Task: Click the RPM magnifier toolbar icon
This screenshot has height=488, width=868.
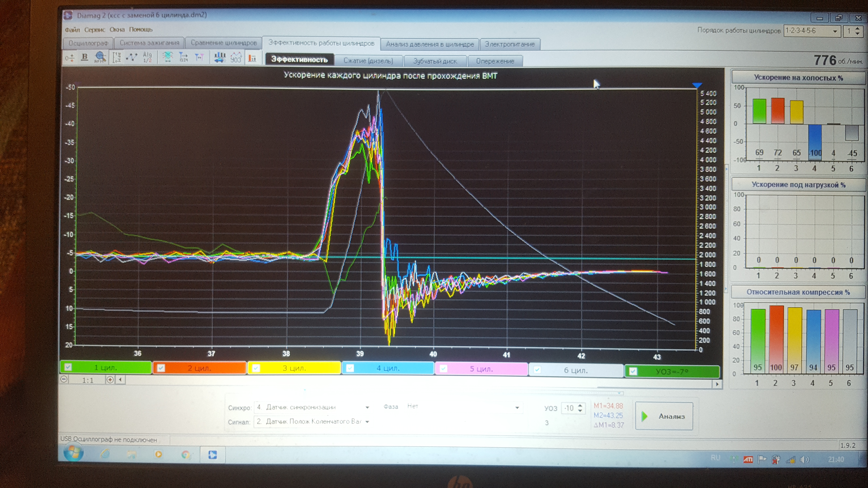Action: (x=100, y=58)
